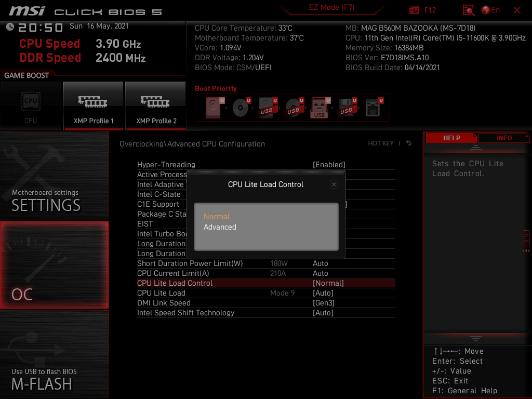Select the USB hard disk boot device icon
This screenshot has width=532, height=399.
268,108
